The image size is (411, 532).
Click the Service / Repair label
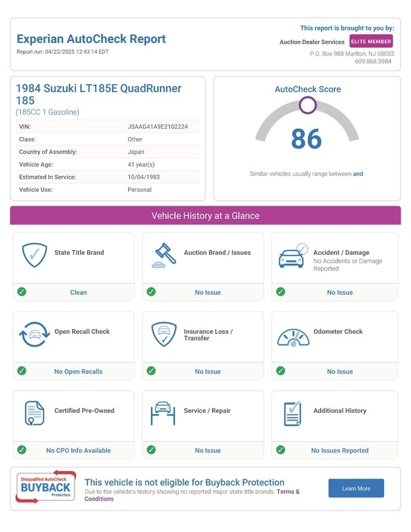207,411
